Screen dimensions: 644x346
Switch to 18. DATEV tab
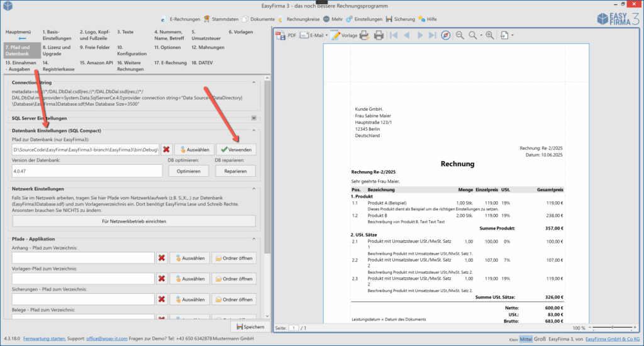[x=202, y=63]
